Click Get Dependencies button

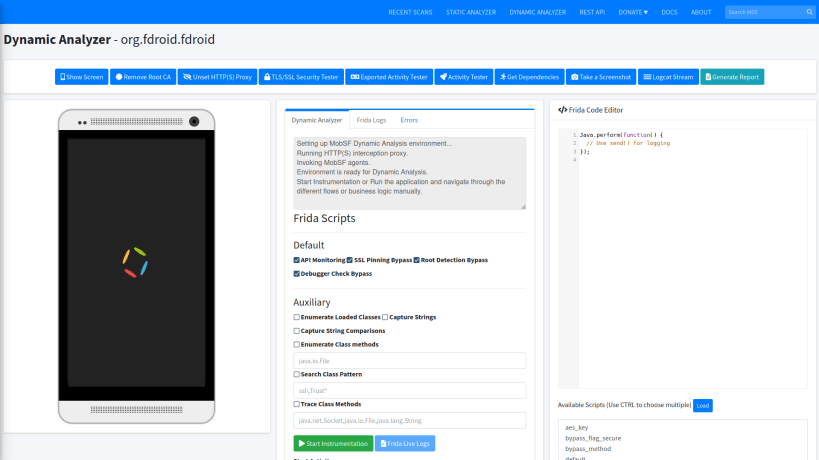pos(530,77)
